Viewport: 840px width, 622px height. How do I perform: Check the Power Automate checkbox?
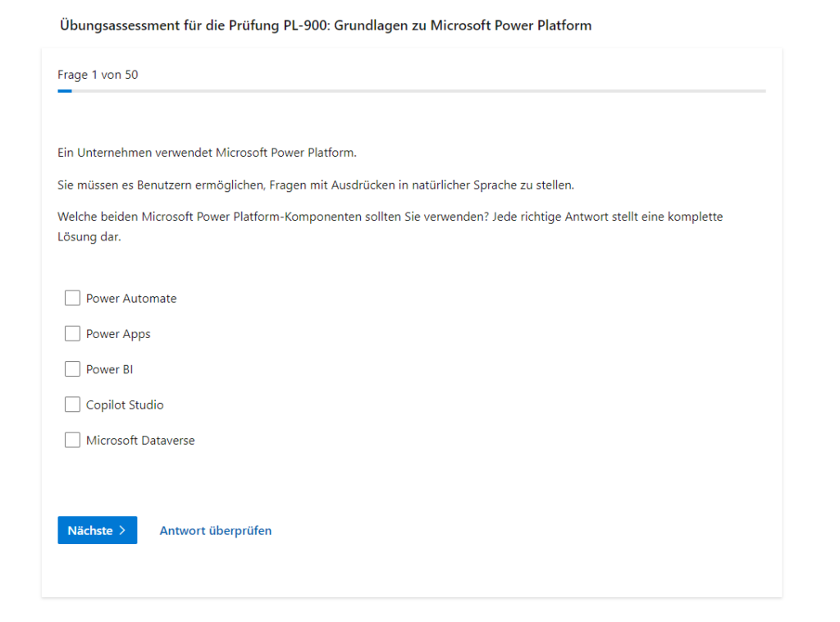[72, 298]
